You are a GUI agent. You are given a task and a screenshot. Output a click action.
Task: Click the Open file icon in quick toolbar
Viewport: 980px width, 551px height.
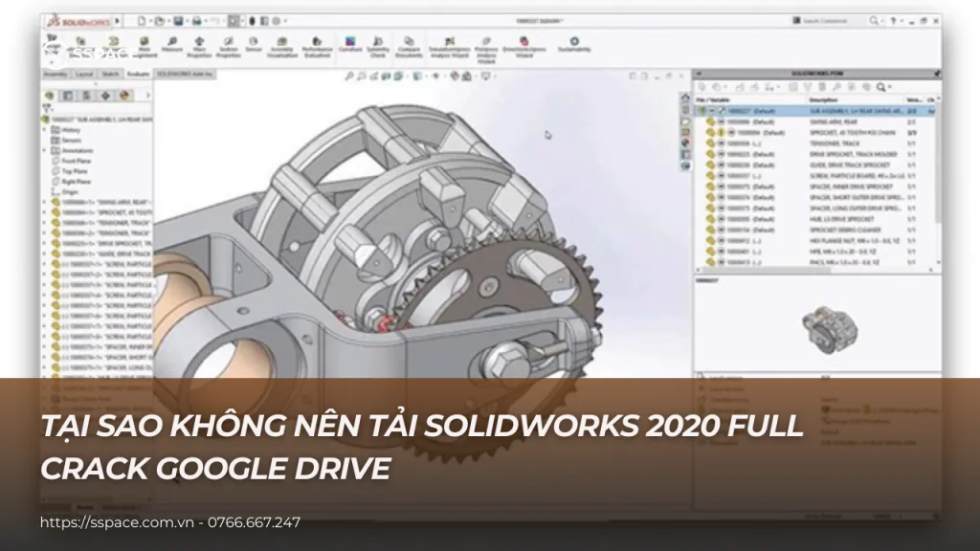pyautogui.click(x=160, y=21)
